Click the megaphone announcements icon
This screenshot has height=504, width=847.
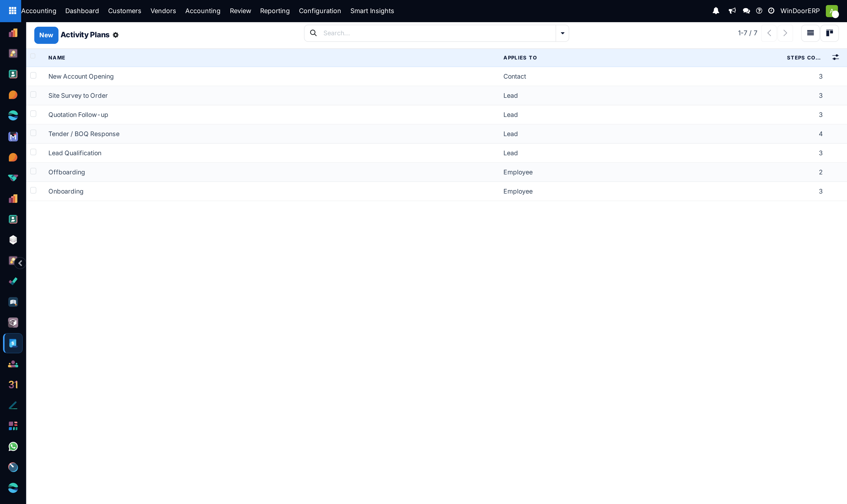(732, 11)
